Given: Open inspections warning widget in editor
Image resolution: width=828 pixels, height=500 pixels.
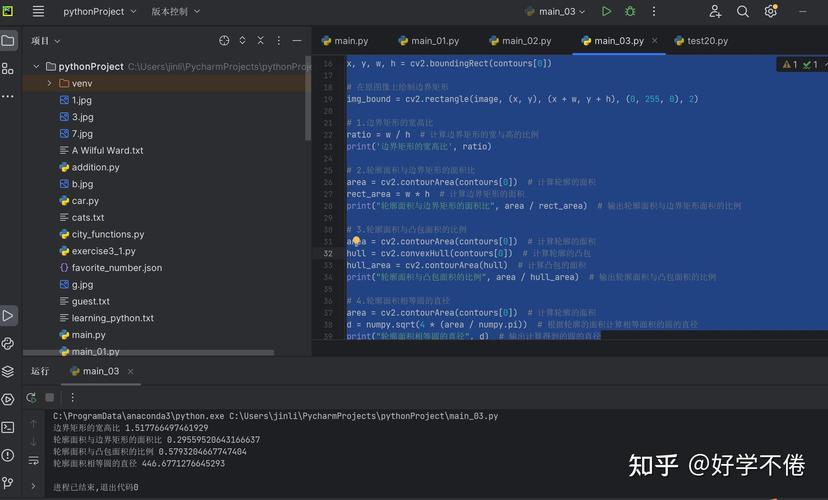Looking at the screenshot, I should pos(801,64).
